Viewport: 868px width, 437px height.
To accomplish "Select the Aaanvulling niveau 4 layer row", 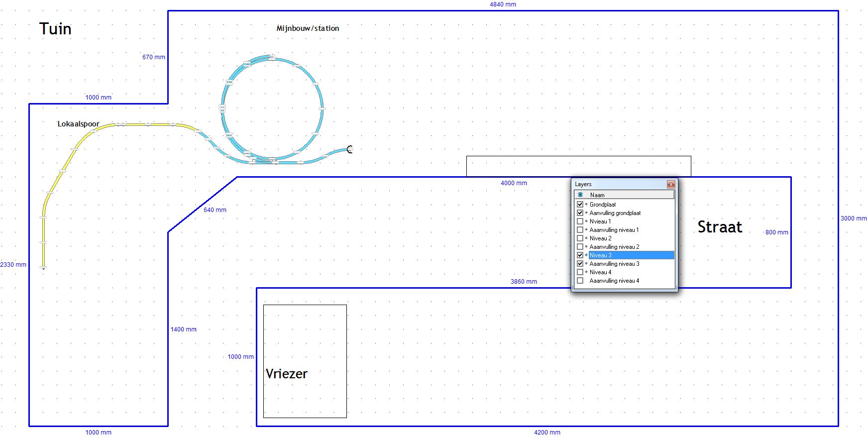I will [x=625, y=280].
